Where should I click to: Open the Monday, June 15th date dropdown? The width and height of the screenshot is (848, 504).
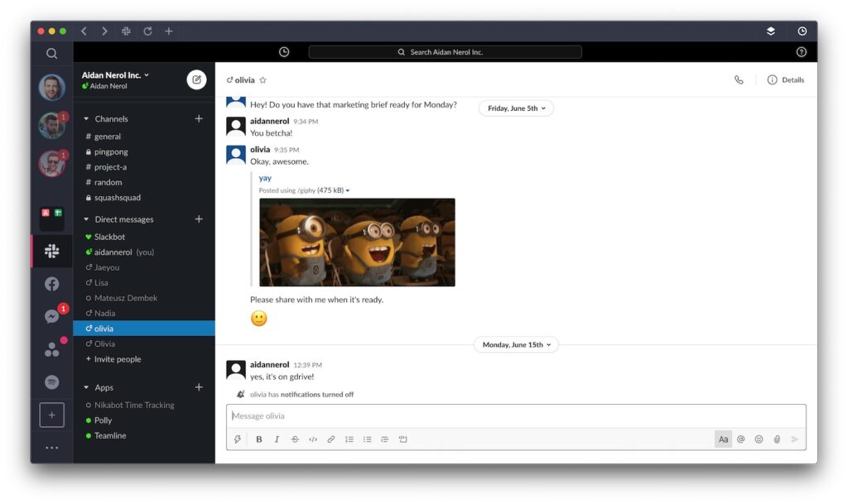coord(517,344)
